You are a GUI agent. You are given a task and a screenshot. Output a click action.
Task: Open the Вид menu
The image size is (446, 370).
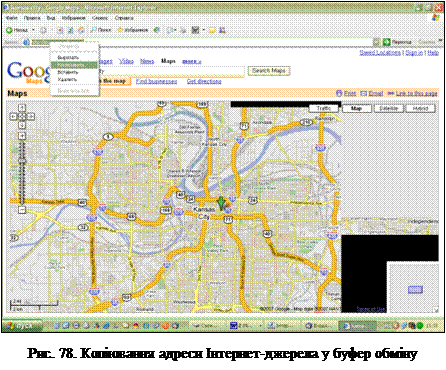[x=51, y=18]
